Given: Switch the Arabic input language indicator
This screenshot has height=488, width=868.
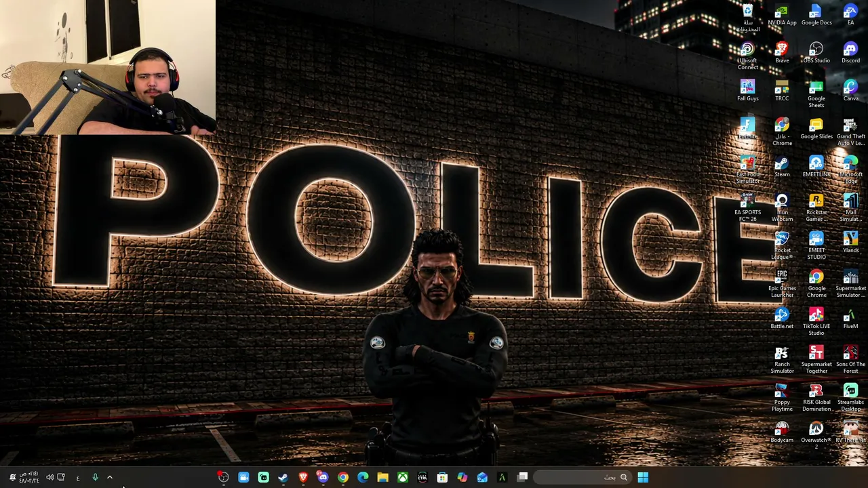Looking at the screenshot, I should [78, 477].
